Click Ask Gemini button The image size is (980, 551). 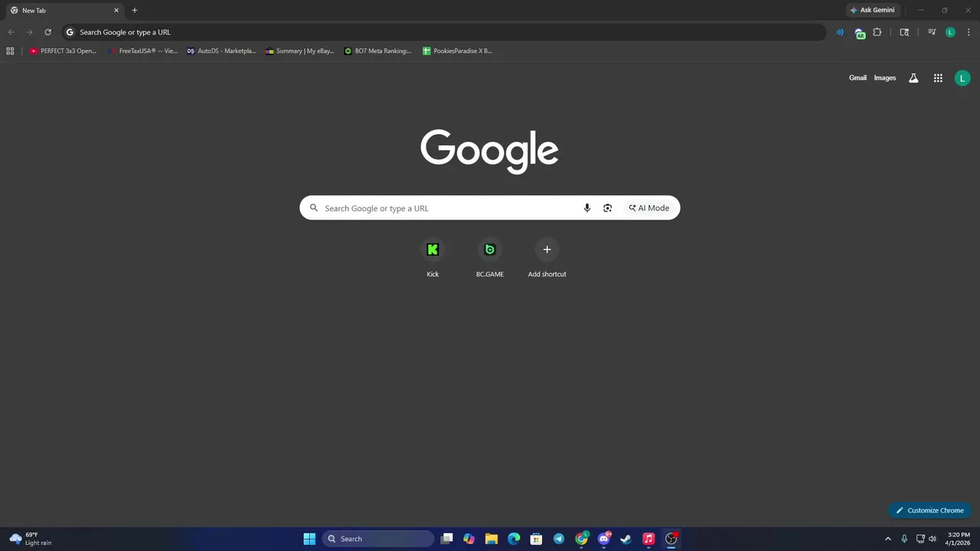coord(872,11)
